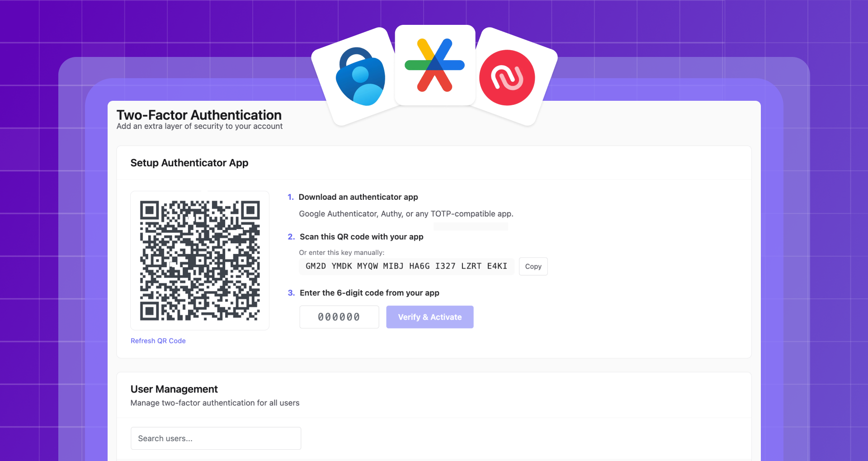The height and width of the screenshot is (461, 868).
Task: Click the placeholder 000000 code text
Action: (339, 317)
